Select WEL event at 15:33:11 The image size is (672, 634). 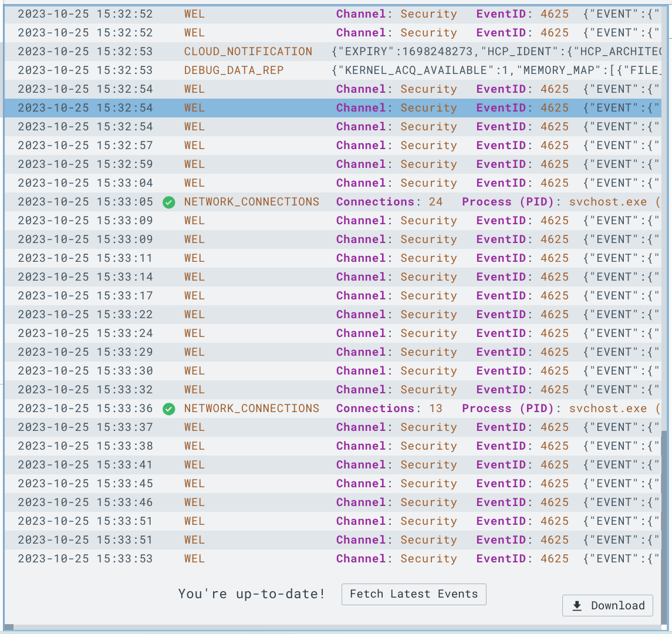(333, 258)
